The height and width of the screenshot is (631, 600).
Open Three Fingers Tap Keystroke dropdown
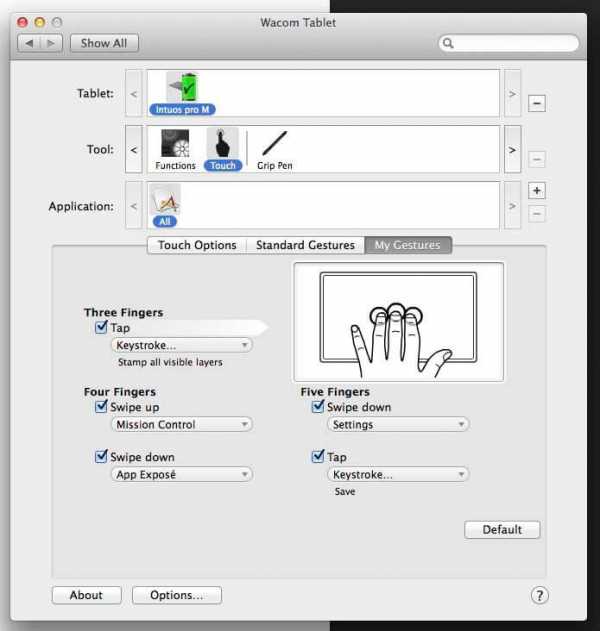182,345
